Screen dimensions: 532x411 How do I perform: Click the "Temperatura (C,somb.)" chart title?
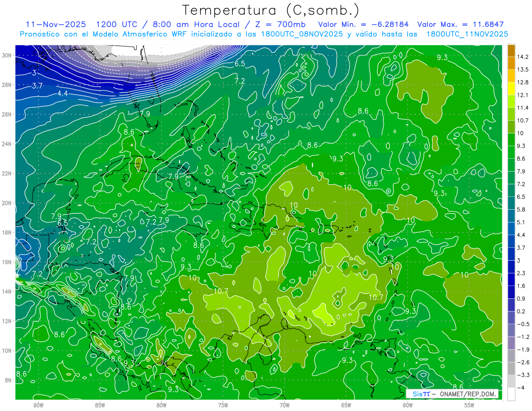coord(271,11)
